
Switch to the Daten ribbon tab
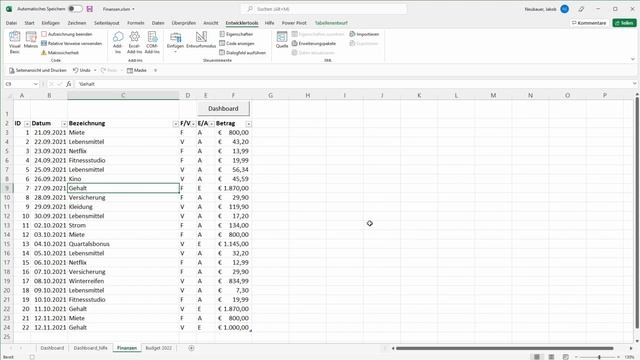click(158, 23)
